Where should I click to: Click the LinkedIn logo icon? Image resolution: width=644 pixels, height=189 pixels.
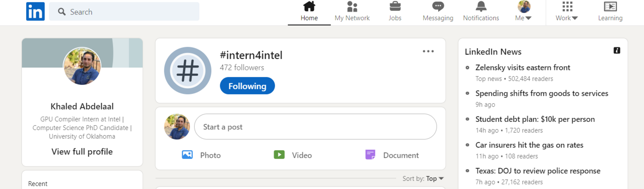(35, 12)
